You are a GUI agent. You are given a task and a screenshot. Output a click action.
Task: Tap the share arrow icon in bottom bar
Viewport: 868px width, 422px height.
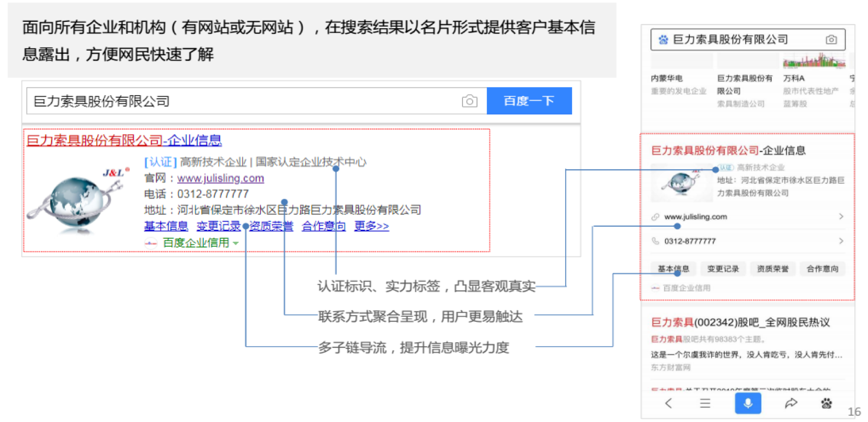791,403
